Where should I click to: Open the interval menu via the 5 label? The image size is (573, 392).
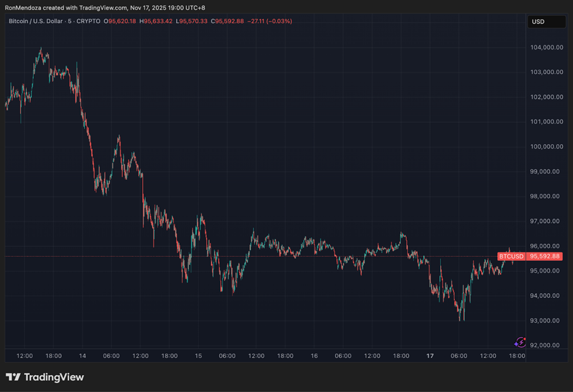pos(69,21)
